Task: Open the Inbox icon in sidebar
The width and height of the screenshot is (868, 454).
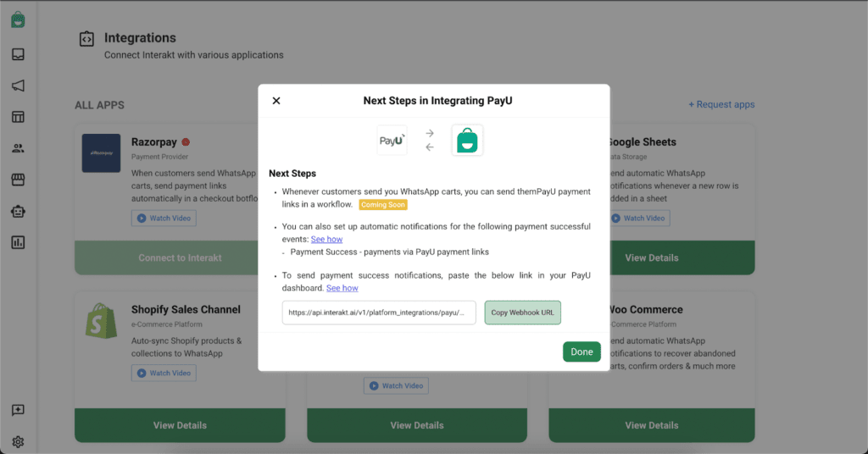Action: pyautogui.click(x=18, y=54)
